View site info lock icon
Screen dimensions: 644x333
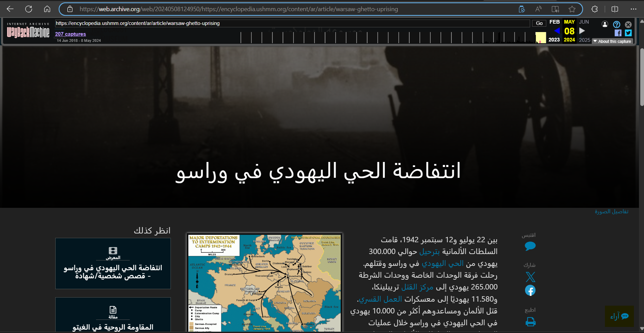[x=70, y=9]
